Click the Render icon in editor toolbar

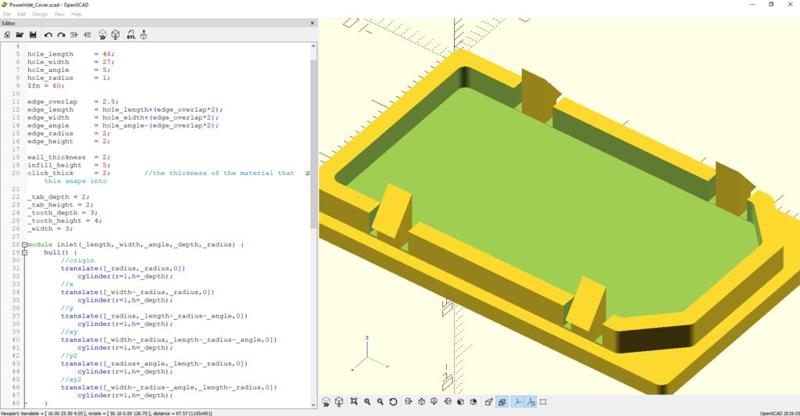click(x=115, y=35)
